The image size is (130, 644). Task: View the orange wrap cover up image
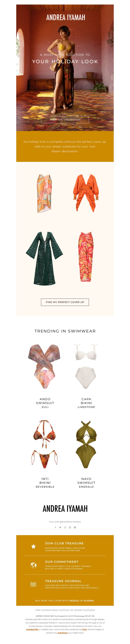click(86, 193)
